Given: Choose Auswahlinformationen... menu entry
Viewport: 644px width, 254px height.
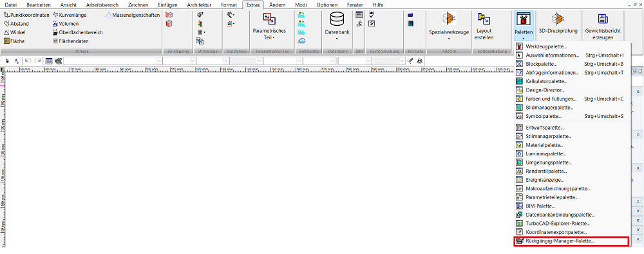Looking at the screenshot, I should point(571,55).
